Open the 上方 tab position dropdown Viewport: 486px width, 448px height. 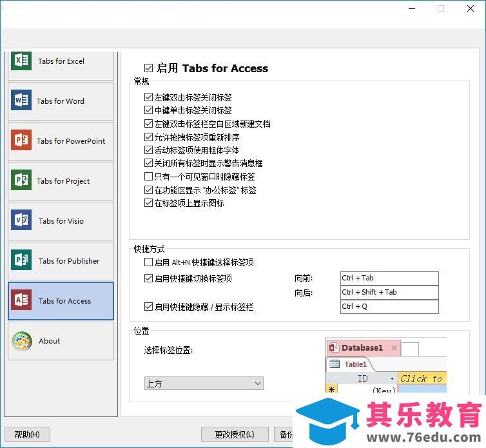[x=204, y=384]
